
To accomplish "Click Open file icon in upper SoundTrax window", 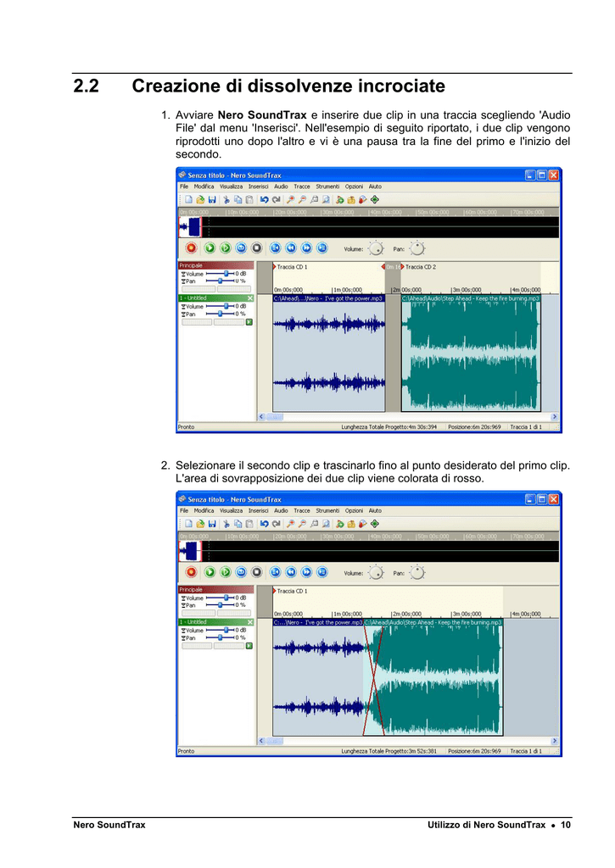I will (x=200, y=200).
